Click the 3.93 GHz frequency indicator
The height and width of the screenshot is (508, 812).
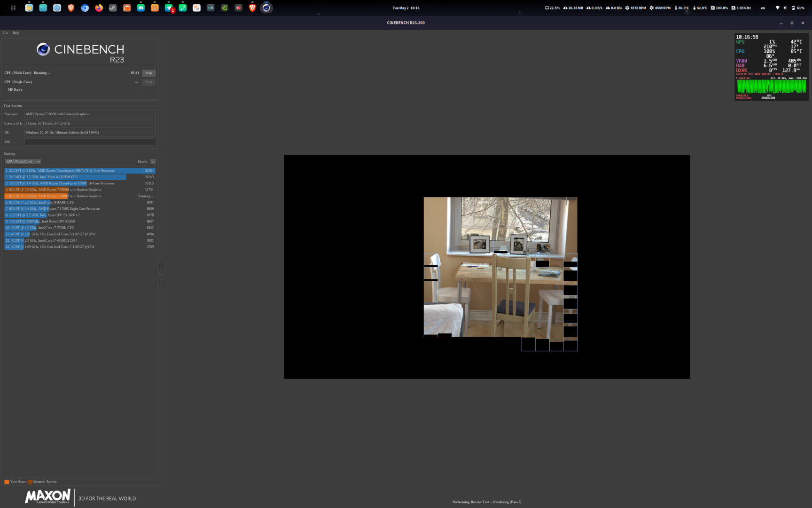741,8
